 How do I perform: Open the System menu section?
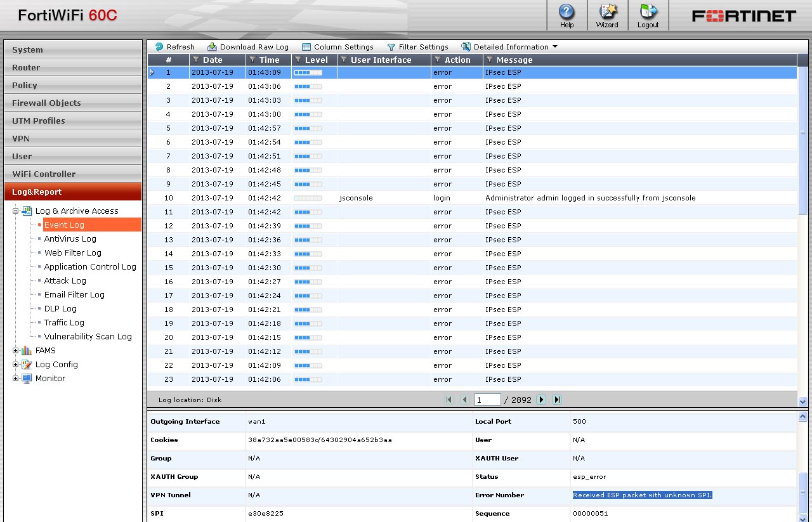(x=73, y=49)
